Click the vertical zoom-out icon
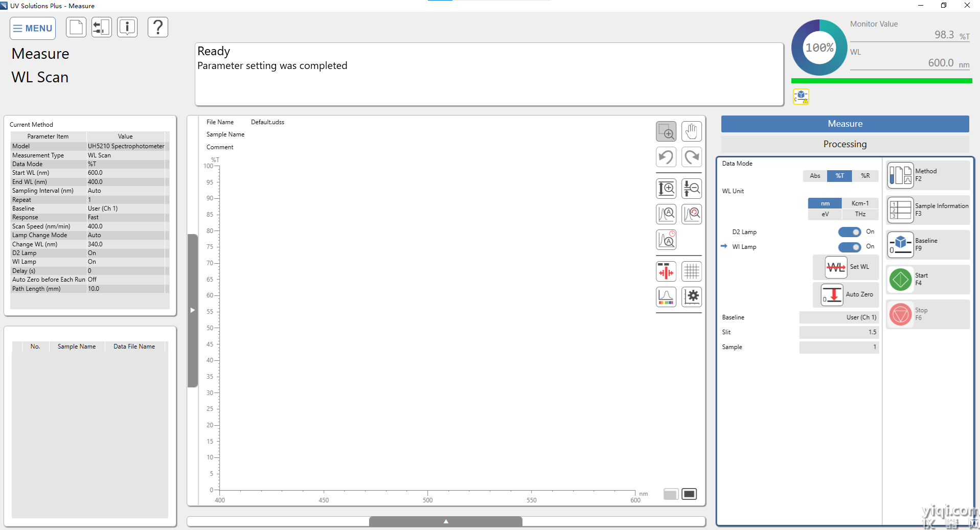This screenshot has width=980, height=530. 692,189
